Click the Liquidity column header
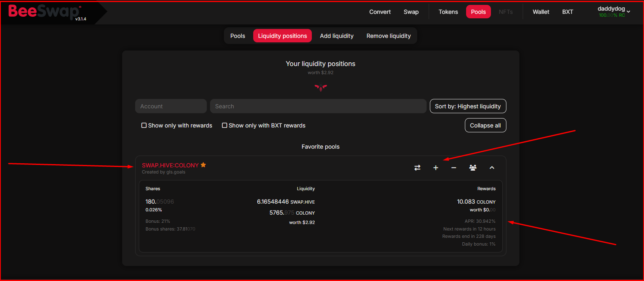The width and height of the screenshot is (644, 281). (306, 189)
